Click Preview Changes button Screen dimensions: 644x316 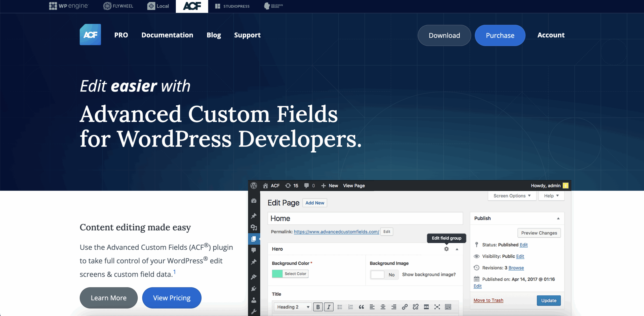click(539, 233)
